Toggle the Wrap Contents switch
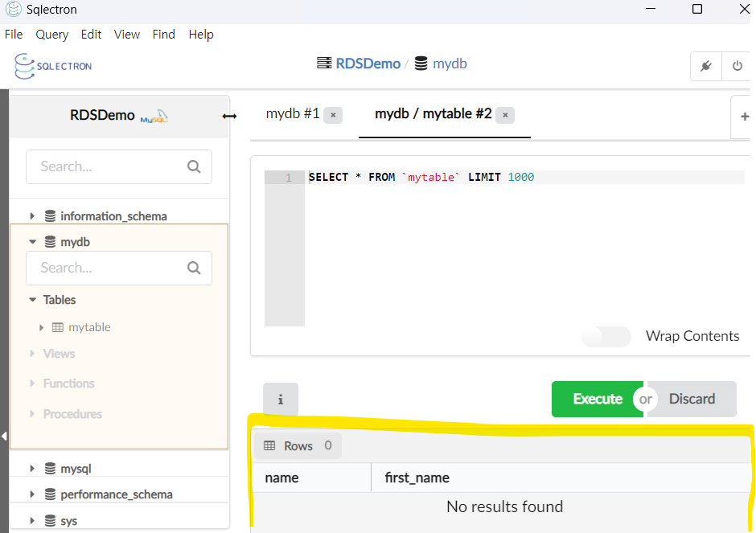The width and height of the screenshot is (756, 533). click(606, 336)
